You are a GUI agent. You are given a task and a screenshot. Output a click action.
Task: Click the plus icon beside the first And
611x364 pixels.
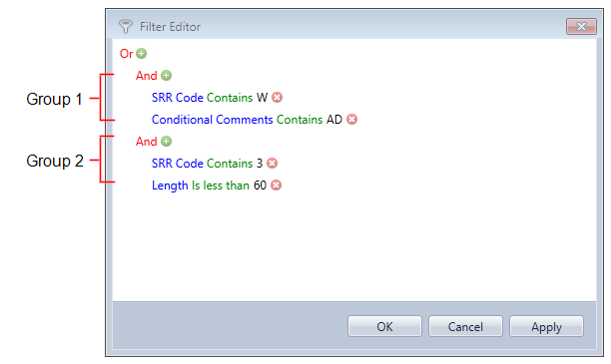167,76
